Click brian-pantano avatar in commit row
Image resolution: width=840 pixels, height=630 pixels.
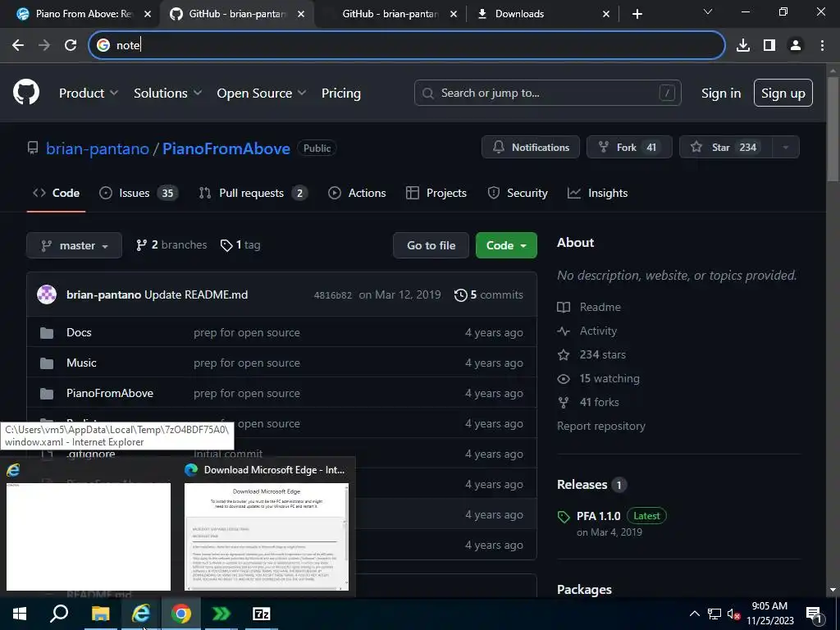point(47,294)
